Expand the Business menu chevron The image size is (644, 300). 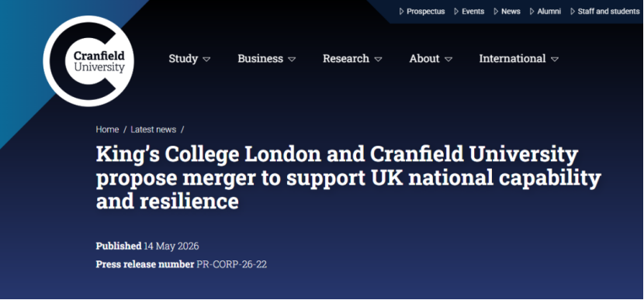(292, 60)
